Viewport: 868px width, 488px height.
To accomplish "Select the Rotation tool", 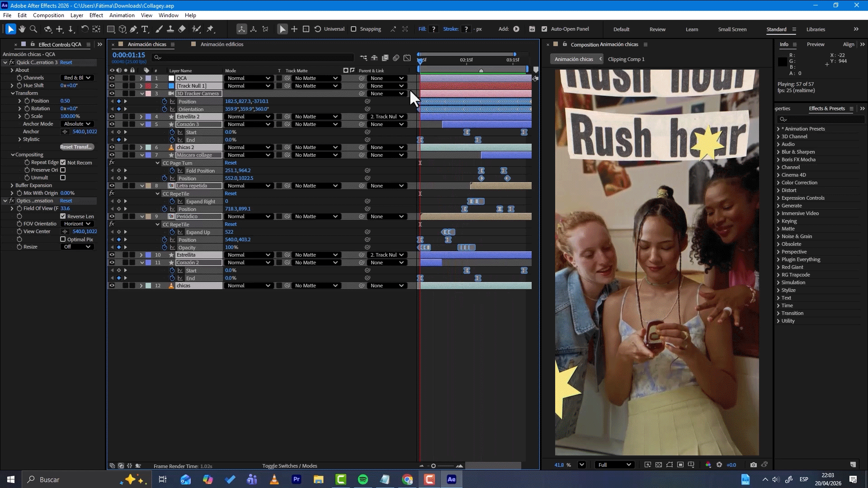I will pos(85,29).
